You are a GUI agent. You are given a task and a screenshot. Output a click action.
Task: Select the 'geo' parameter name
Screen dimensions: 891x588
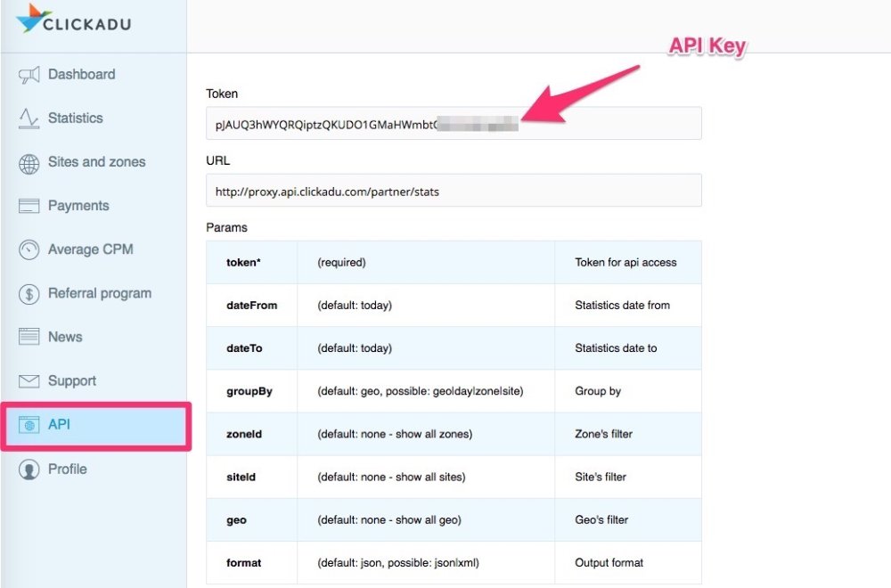[x=236, y=520]
